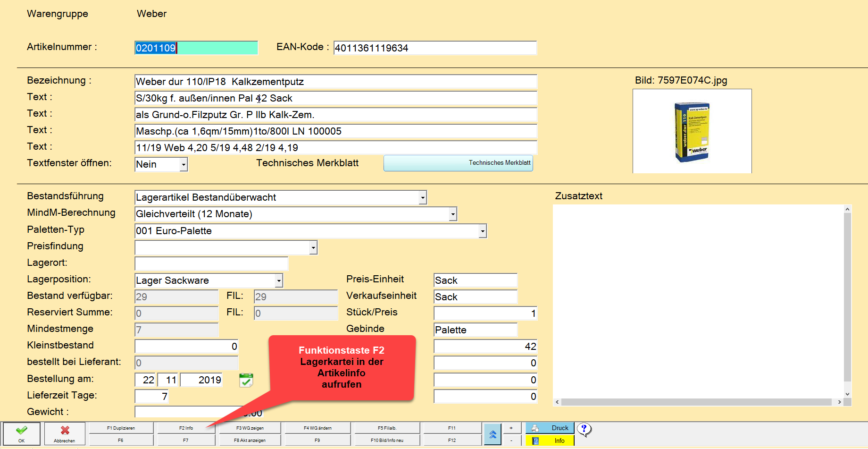This screenshot has width=868, height=449.
Task: Click the Mindestmenge field
Action: click(176, 330)
